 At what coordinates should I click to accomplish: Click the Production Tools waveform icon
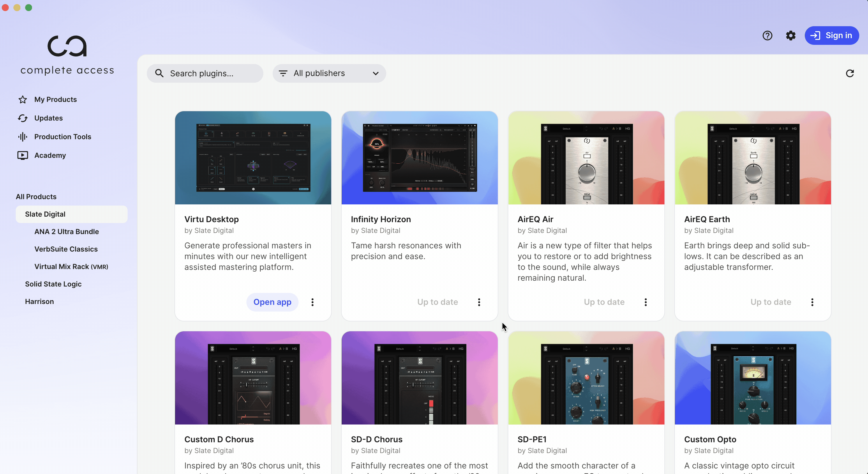[23, 137]
